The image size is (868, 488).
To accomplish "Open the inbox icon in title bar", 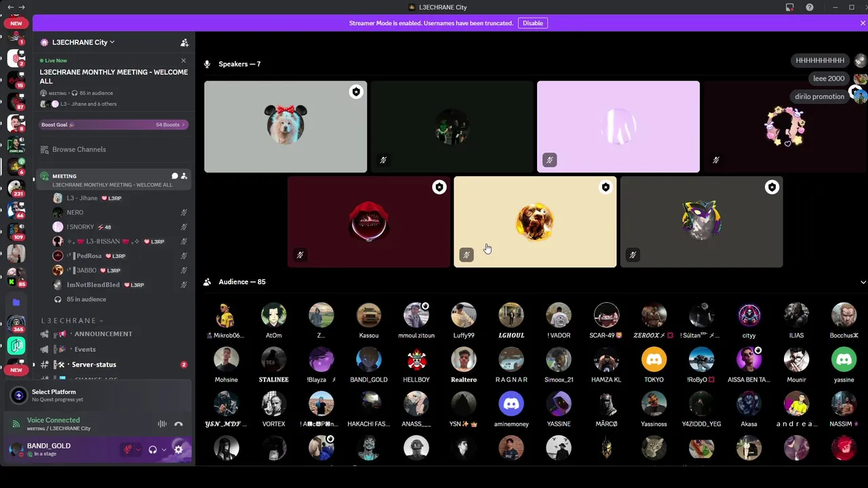I will (x=790, y=7).
